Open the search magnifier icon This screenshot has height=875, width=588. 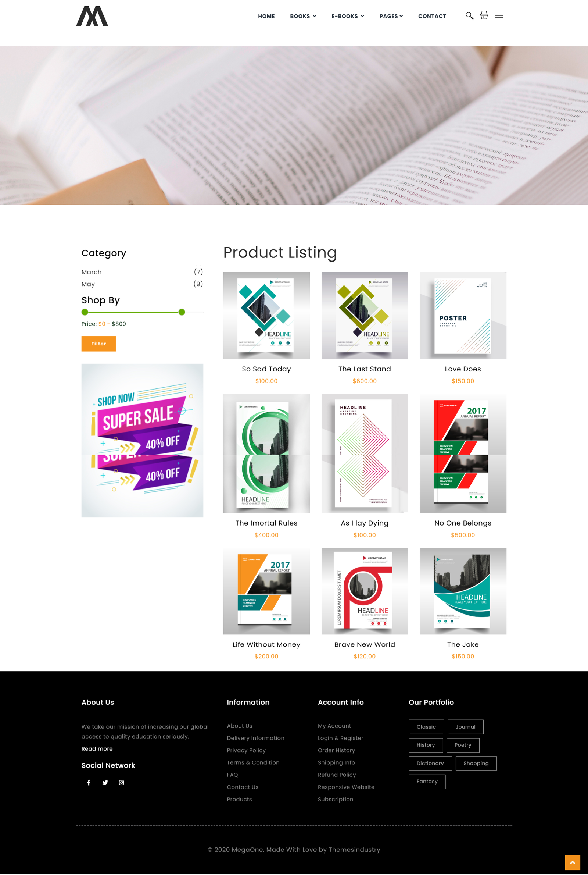469,16
